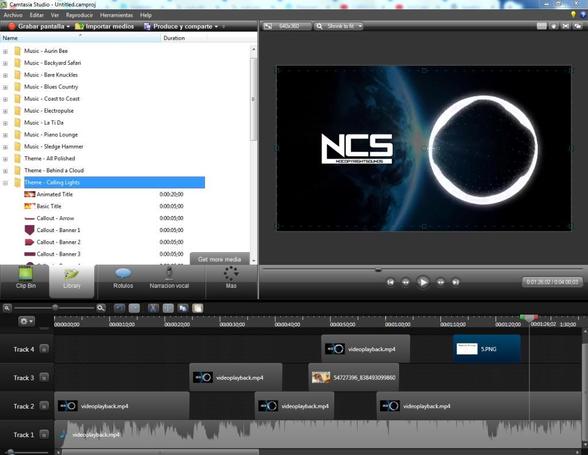Open the Reproduce menu

[79, 15]
